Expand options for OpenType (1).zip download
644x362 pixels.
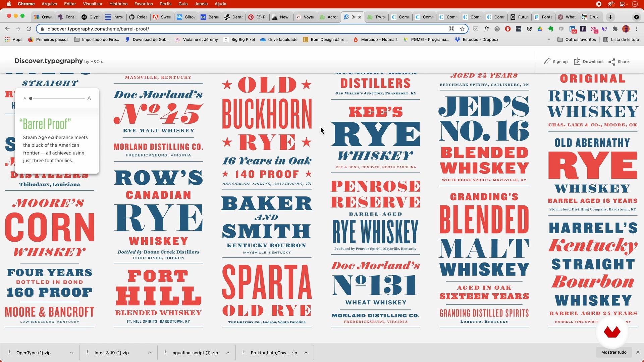[x=71, y=353]
